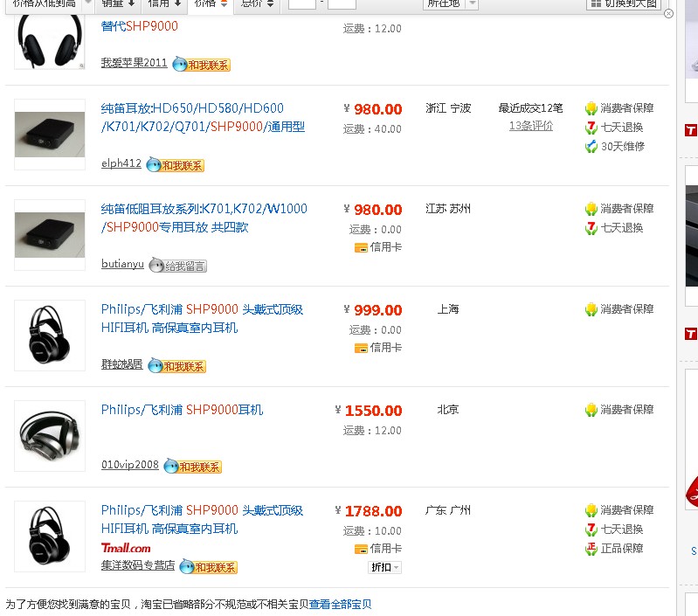Open amplifier thumbnail in elph412's listing
Viewport: 698px width, 616px height.
tap(50, 135)
